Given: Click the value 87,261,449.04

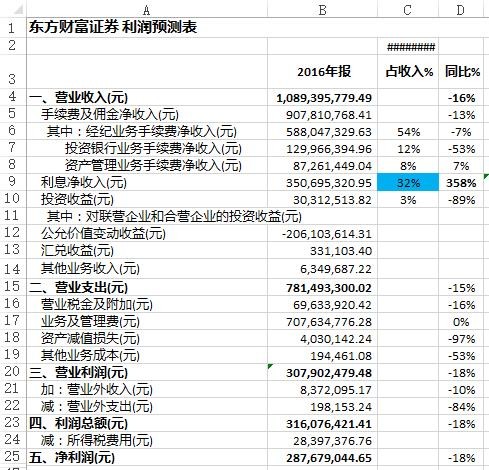Looking at the screenshot, I should [x=322, y=166].
